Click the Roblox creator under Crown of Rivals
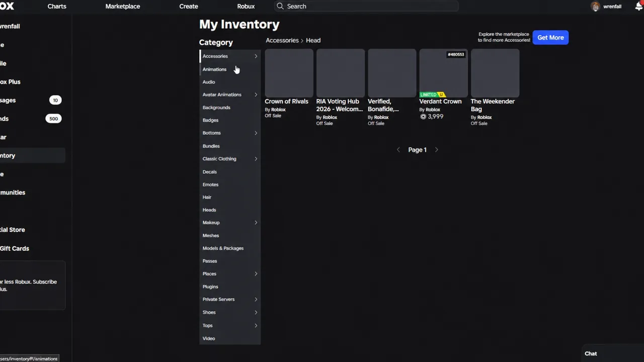Viewport: 644px width, 362px height. click(x=278, y=110)
